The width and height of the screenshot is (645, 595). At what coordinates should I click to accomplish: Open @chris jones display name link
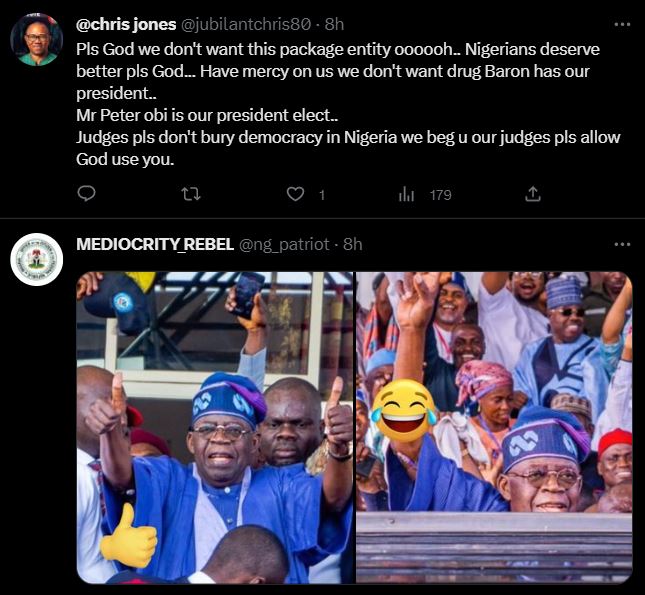(128, 23)
